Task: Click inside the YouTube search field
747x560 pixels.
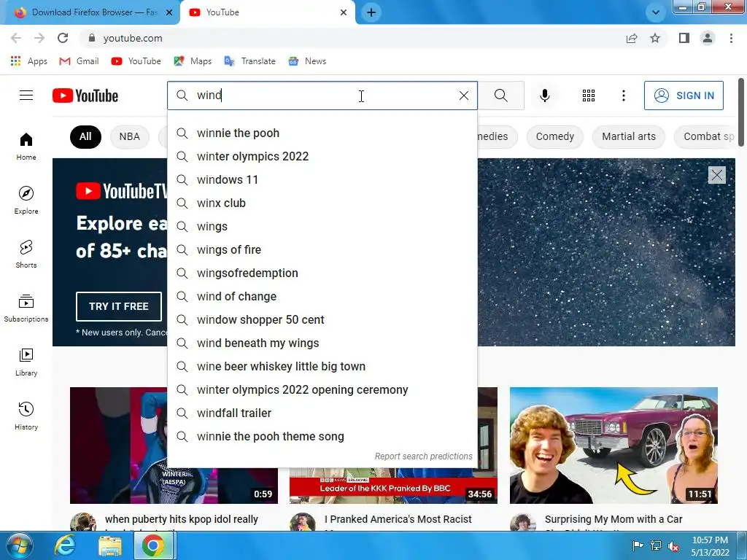Action: (x=324, y=96)
